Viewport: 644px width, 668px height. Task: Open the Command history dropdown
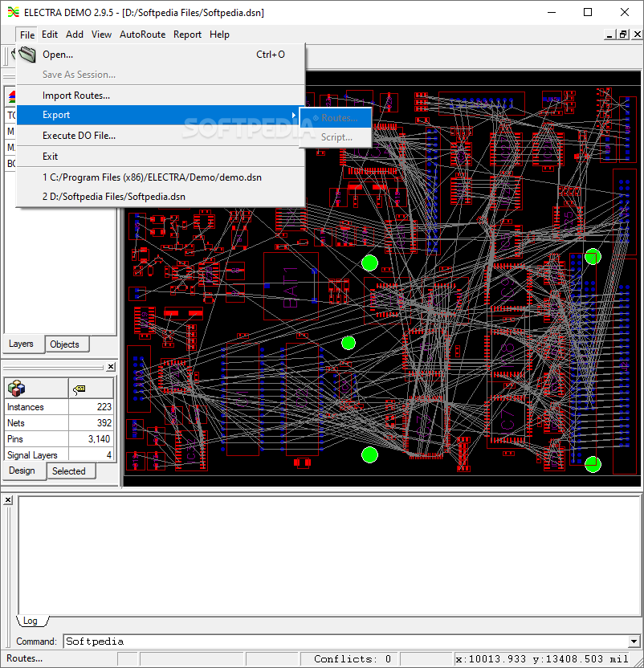634,642
